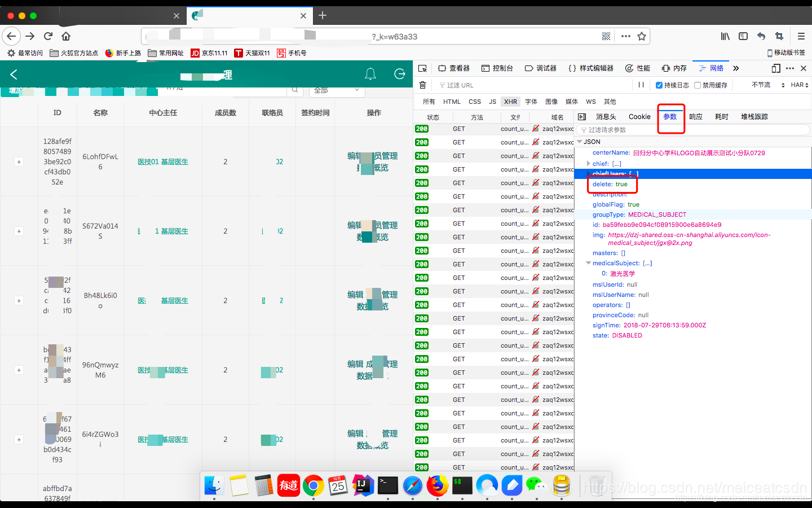Go back using the white header chevron
The width and height of the screenshot is (812, 508).
click(14, 74)
